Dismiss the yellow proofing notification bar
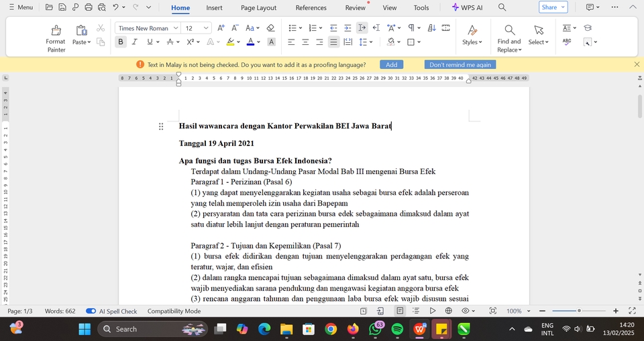Image resolution: width=644 pixels, height=341 pixels. point(637,64)
